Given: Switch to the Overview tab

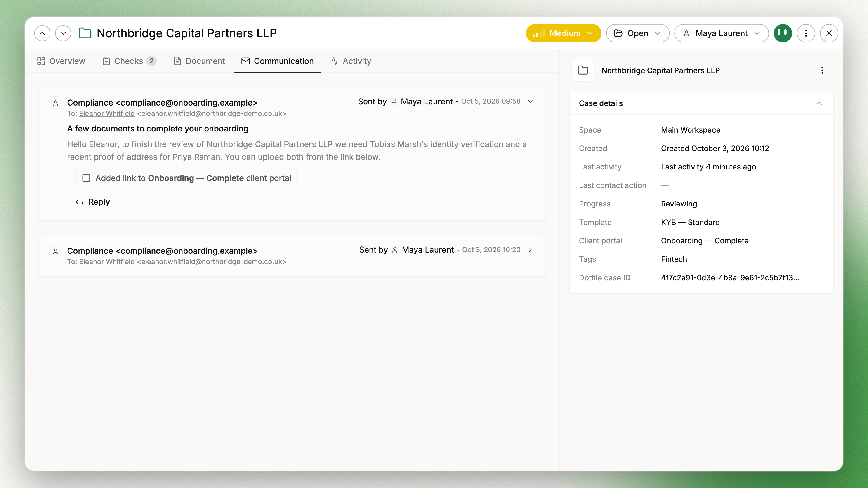Looking at the screenshot, I should (x=61, y=61).
